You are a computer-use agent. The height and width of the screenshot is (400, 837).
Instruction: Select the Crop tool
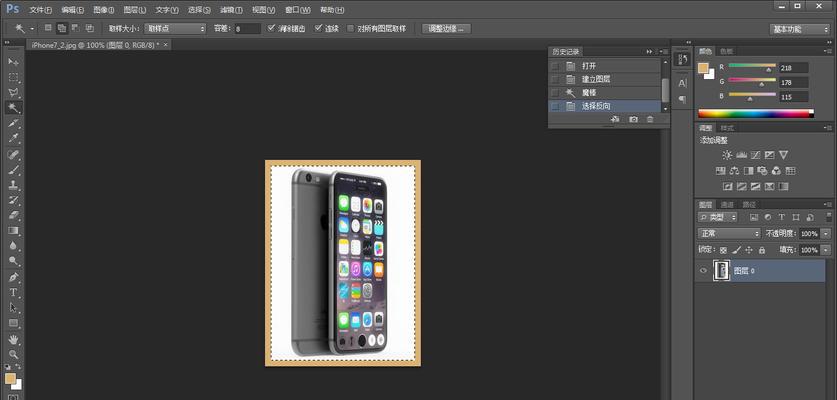(x=13, y=123)
